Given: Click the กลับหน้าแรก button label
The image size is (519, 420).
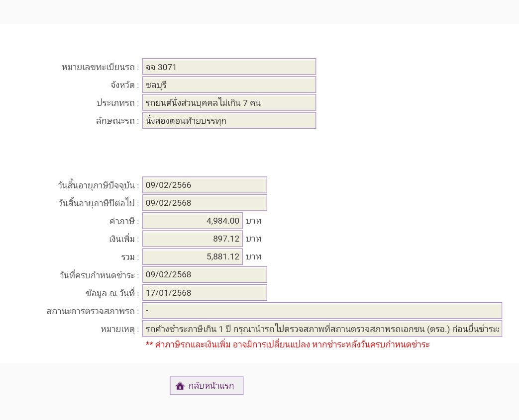Looking at the screenshot, I should click(211, 386).
